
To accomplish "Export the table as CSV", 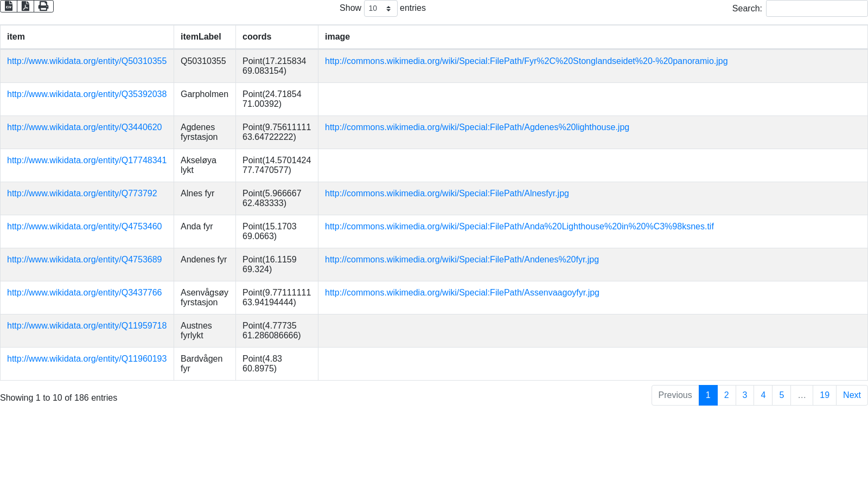I will 9,6.
